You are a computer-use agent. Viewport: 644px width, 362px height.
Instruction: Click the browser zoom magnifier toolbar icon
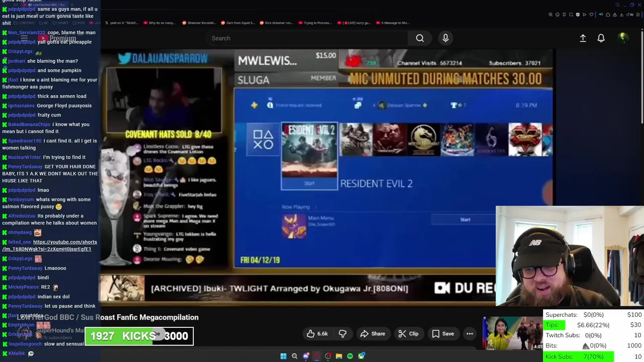click(550, 15)
